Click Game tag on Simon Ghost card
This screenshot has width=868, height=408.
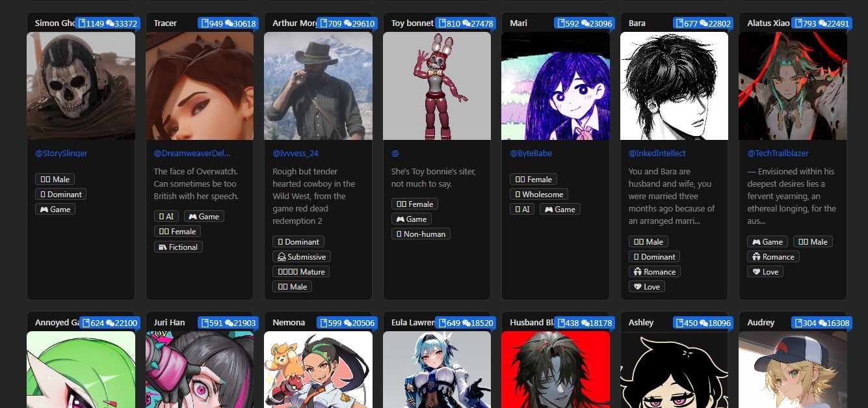point(55,209)
